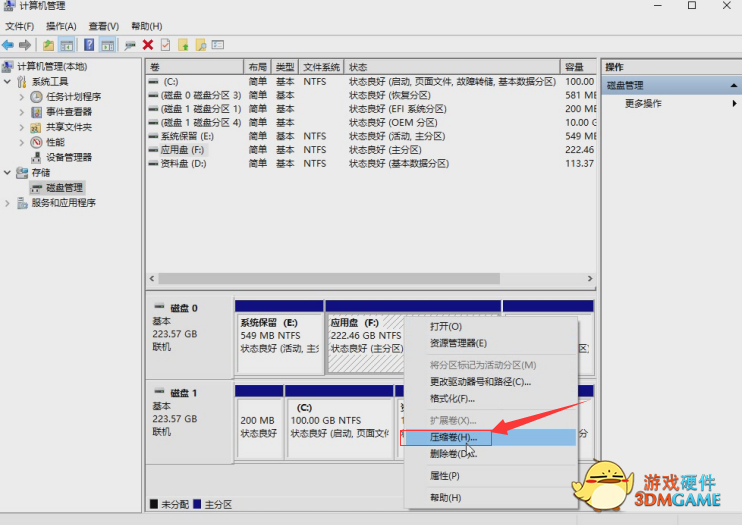Sort by the 状态 column header
Screen dimensions: 742x525
(452, 67)
